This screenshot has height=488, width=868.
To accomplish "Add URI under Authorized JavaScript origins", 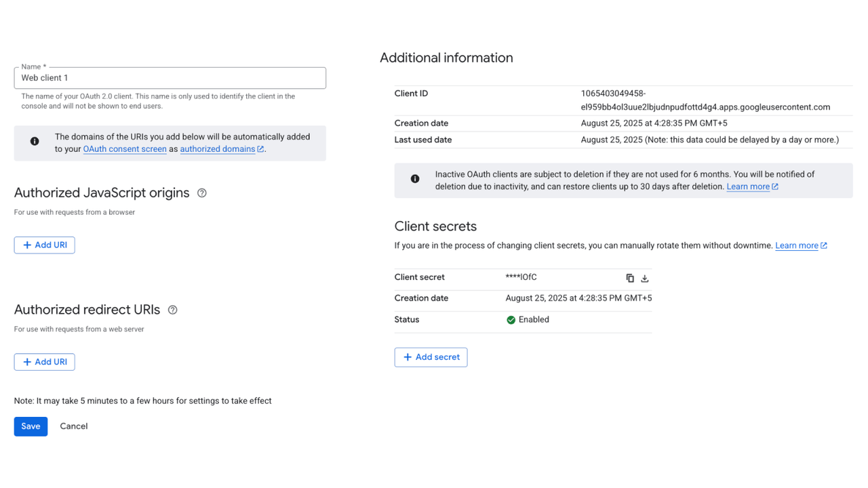I will click(x=44, y=245).
